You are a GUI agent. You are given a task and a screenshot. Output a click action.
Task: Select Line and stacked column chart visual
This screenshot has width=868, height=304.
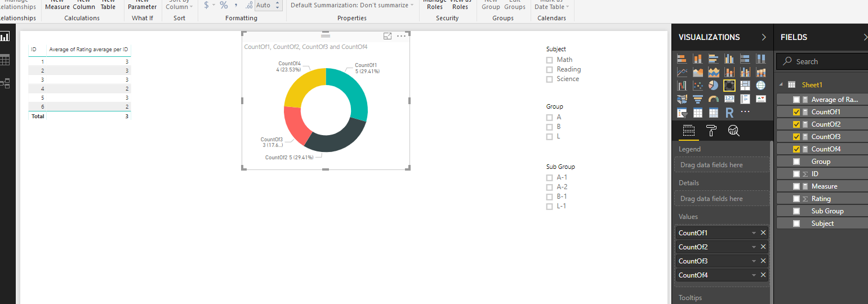729,72
